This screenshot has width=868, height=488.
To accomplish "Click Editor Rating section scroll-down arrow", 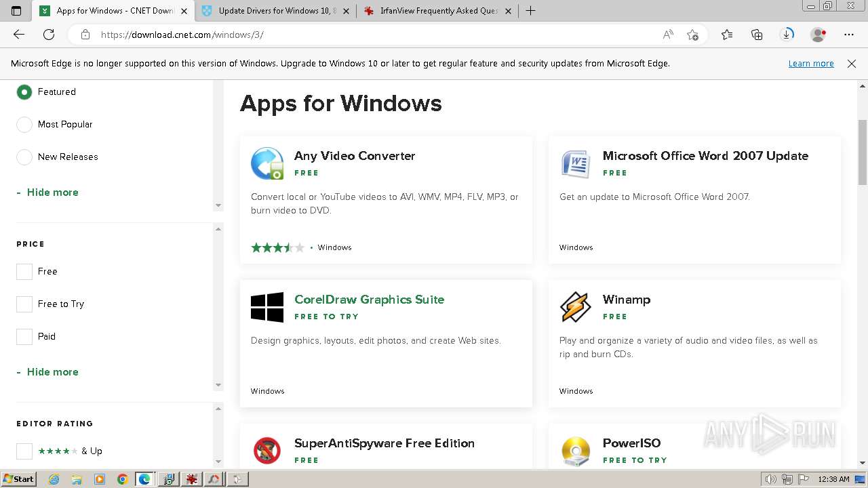I will (218, 462).
